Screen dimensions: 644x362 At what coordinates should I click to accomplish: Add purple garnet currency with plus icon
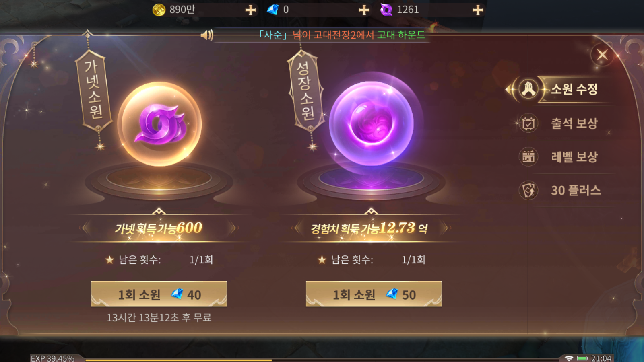coord(477,10)
